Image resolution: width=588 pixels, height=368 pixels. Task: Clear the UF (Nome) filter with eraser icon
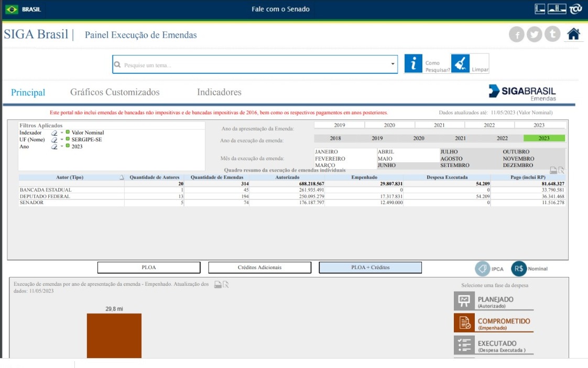click(54, 140)
